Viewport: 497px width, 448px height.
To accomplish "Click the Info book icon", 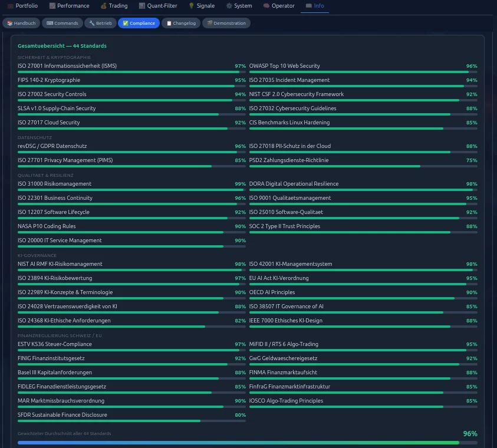I will [309, 6].
